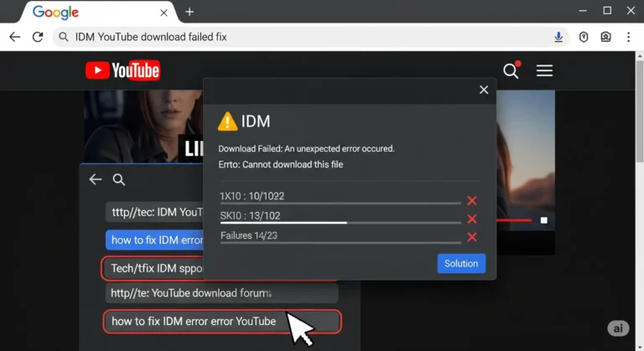Select the blue how to fix IDM error suggestion
This screenshot has height=351, width=644.
(x=154, y=240)
